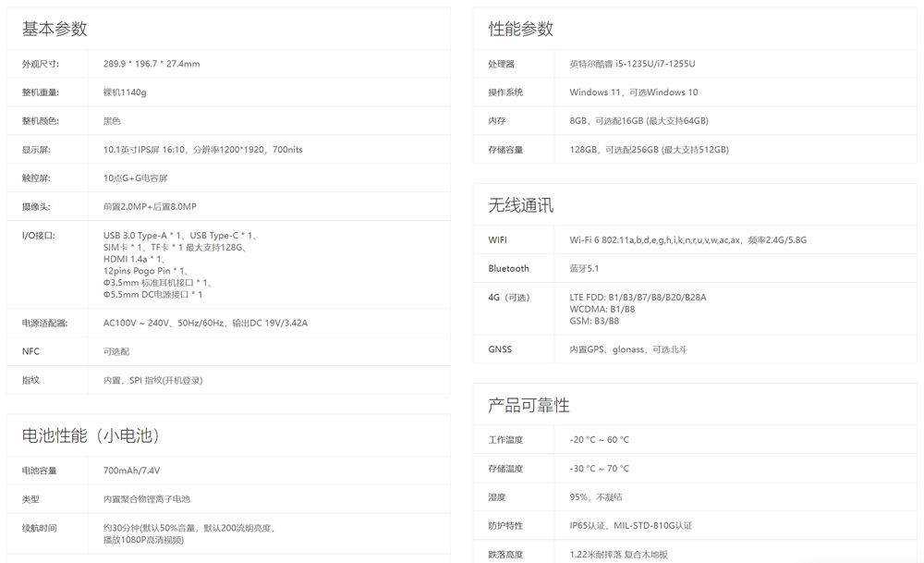Click the Bluetooth value 蓝牙5.1
The width and height of the screenshot is (924, 563).
pos(584,269)
